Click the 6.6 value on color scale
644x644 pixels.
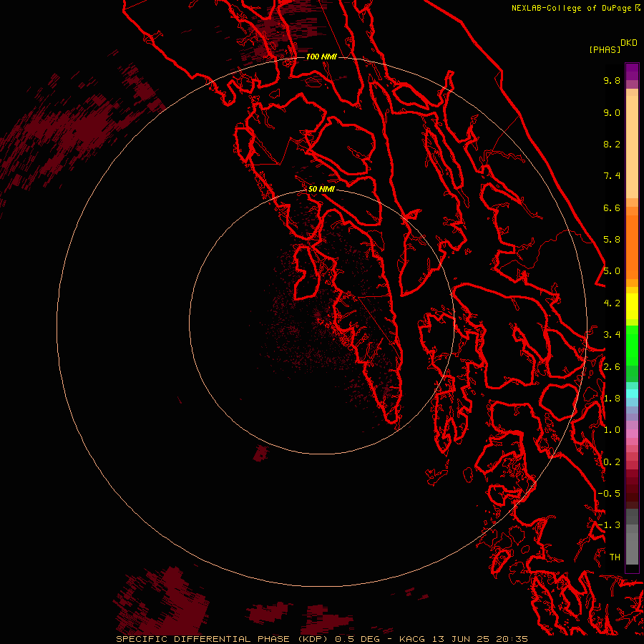[x=612, y=208]
